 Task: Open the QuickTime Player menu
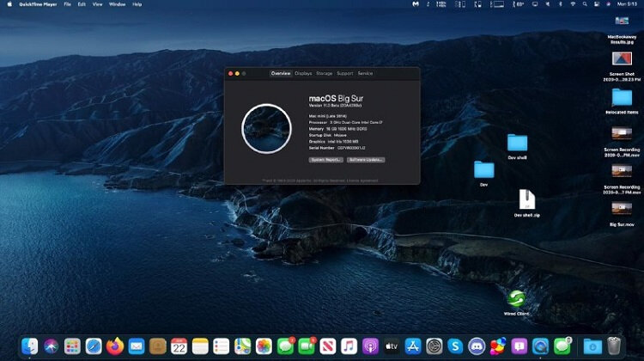[x=38, y=4]
